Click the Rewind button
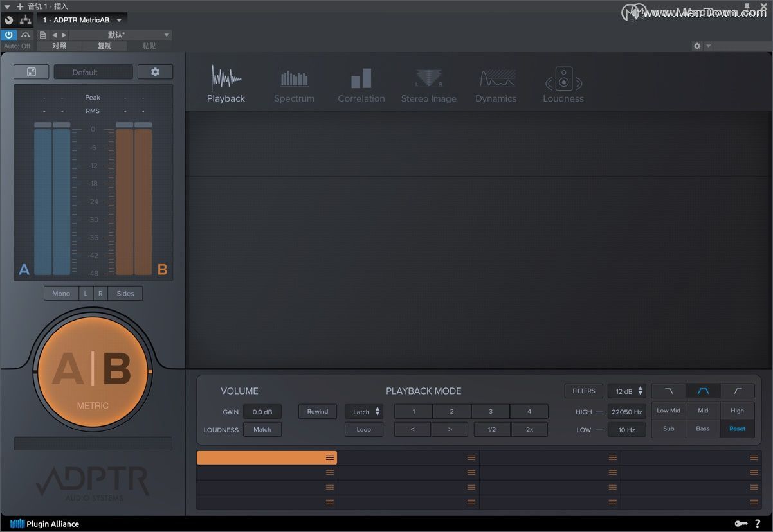 [x=318, y=412]
